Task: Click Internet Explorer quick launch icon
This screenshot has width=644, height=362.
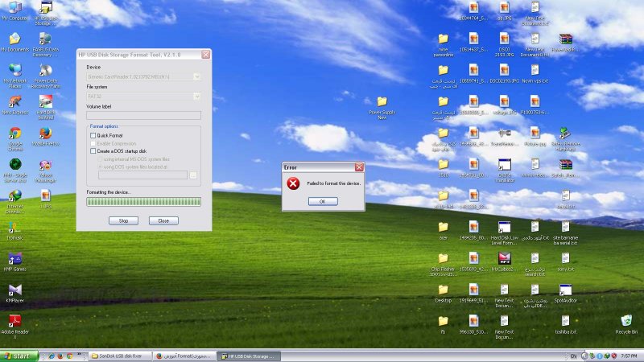Action: coord(52,356)
